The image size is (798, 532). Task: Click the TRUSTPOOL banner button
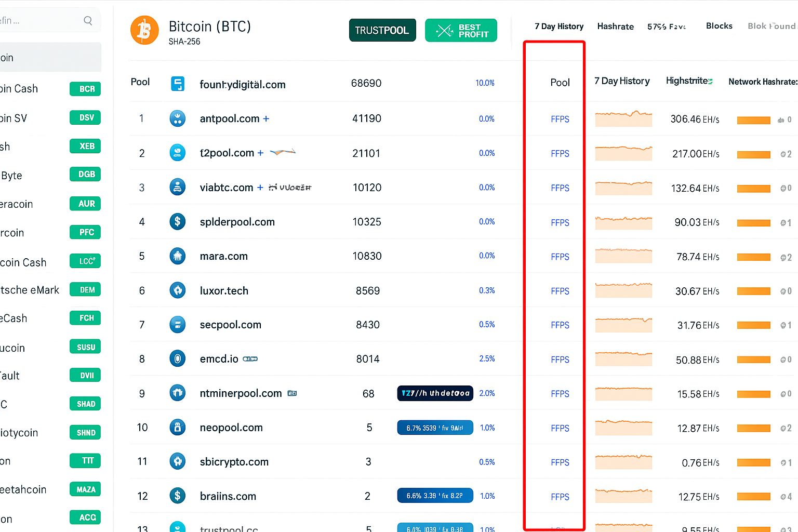coord(382,30)
